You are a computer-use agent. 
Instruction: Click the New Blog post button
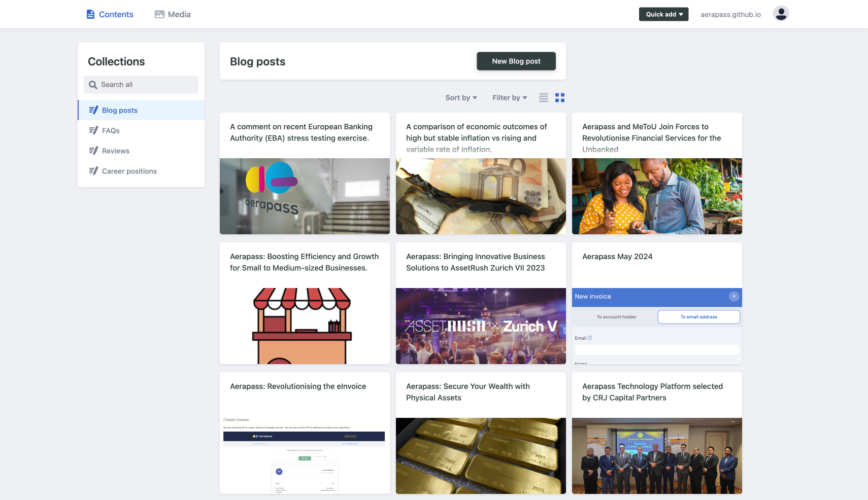516,61
